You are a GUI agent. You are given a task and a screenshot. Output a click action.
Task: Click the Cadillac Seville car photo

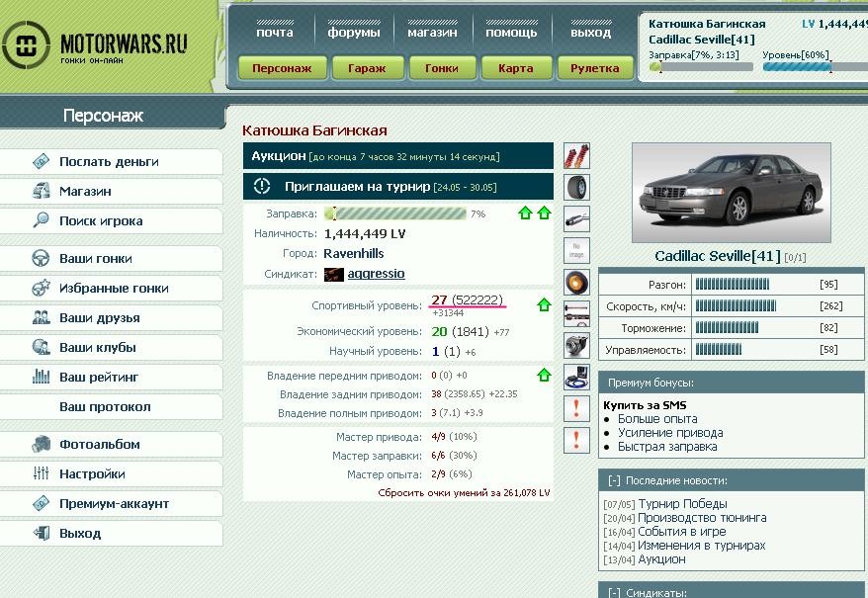[x=732, y=193]
